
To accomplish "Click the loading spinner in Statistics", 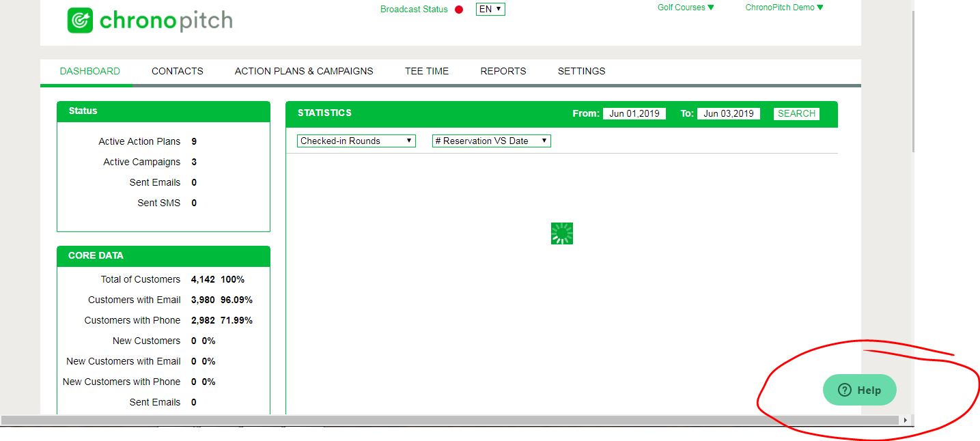I will click(561, 233).
